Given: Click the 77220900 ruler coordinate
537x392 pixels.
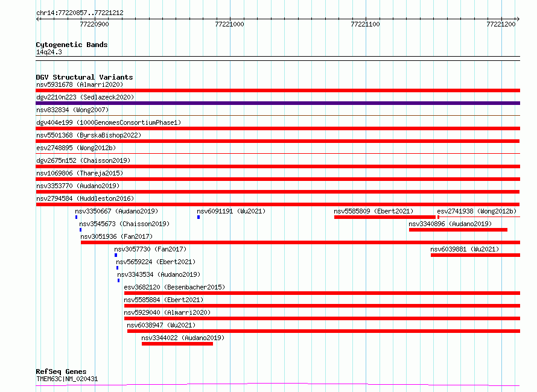Looking at the screenshot, I should tap(94, 24).
